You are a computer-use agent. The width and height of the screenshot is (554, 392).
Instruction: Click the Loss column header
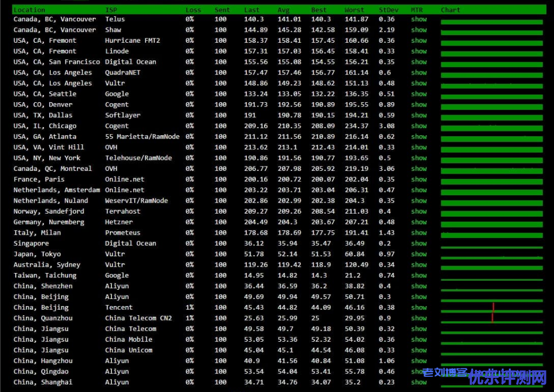pos(193,10)
